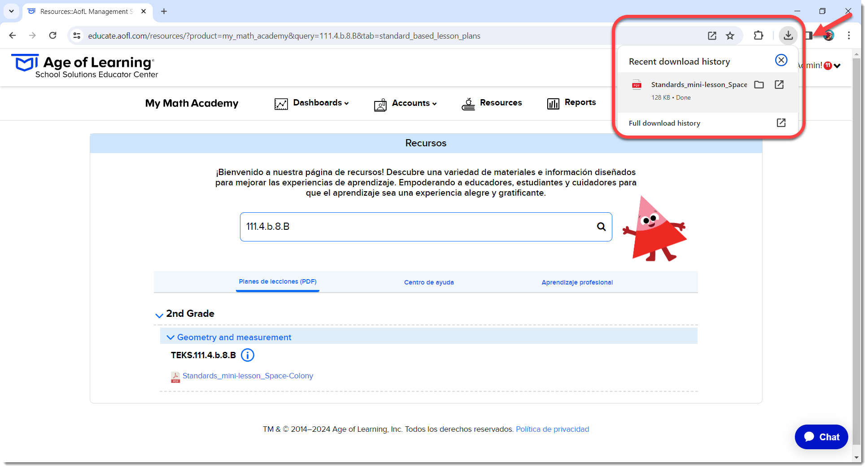Open the Chrome profile avatar
The height and width of the screenshot is (469, 868).
(x=829, y=35)
